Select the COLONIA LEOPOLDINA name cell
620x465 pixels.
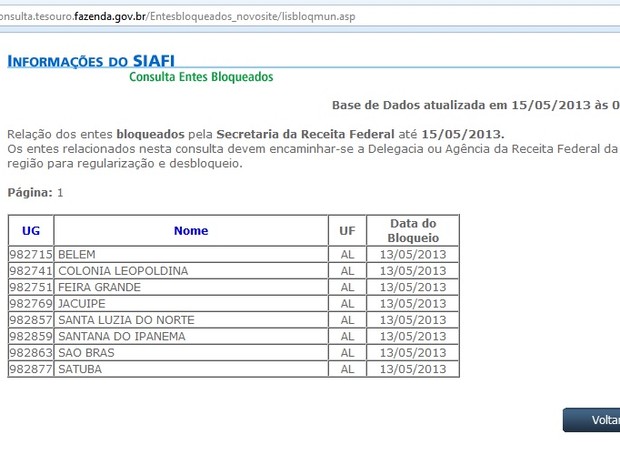(191, 271)
